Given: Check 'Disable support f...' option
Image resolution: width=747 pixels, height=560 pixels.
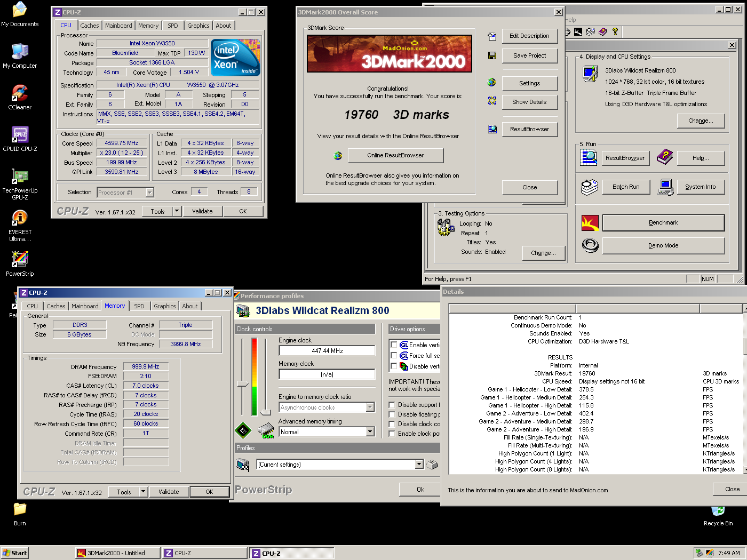Looking at the screenshot, I should tap(392, 405).
